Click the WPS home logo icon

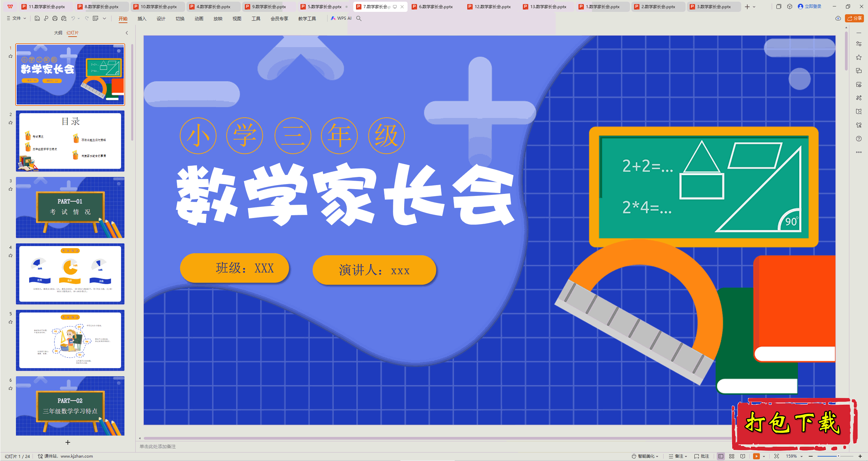coord(10,6)
